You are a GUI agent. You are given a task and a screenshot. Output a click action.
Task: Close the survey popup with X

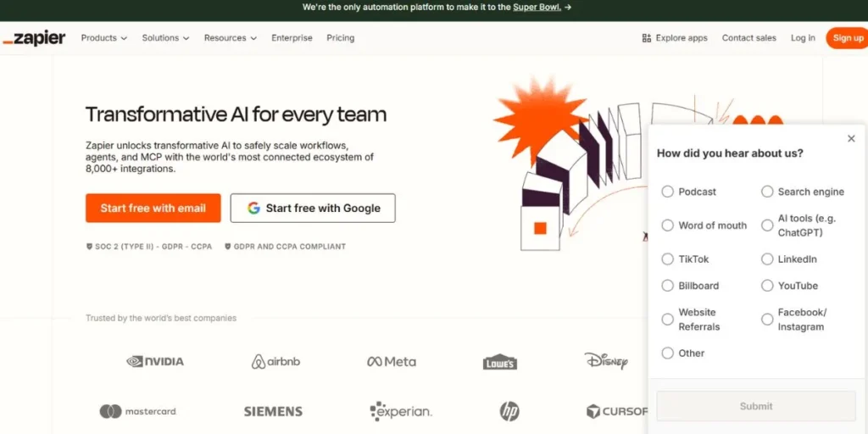851,138
